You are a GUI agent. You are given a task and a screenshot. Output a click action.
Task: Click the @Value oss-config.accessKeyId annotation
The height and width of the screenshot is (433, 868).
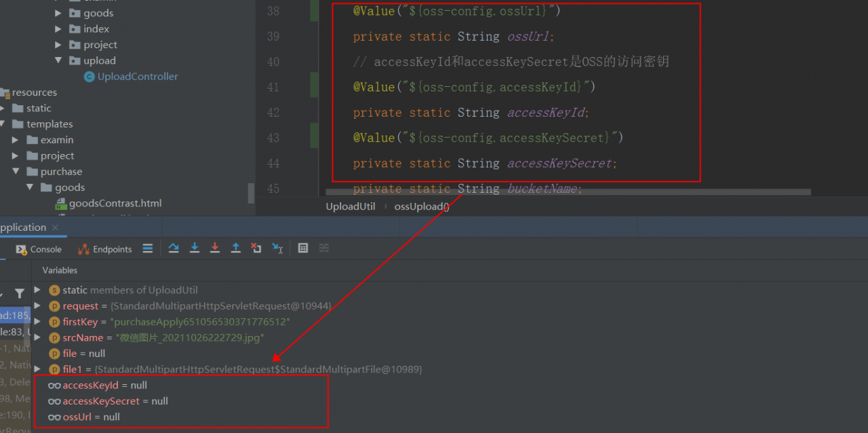click(x=474, y=87)
